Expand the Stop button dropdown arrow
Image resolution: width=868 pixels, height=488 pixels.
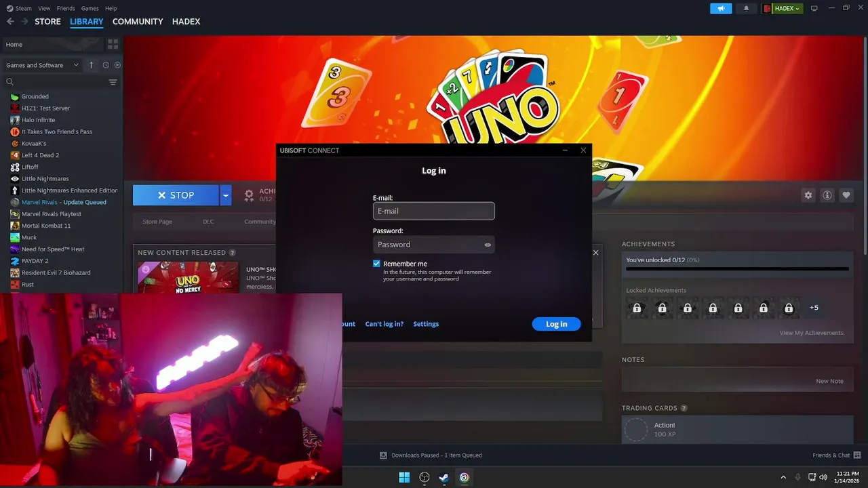pyautogui.click(x=226, y=195)
